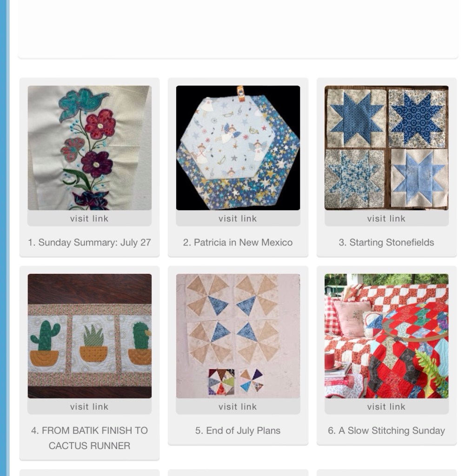Click visit link under Slow Stitching Sunday
The image size is (465, 476).
coord(386,406)
